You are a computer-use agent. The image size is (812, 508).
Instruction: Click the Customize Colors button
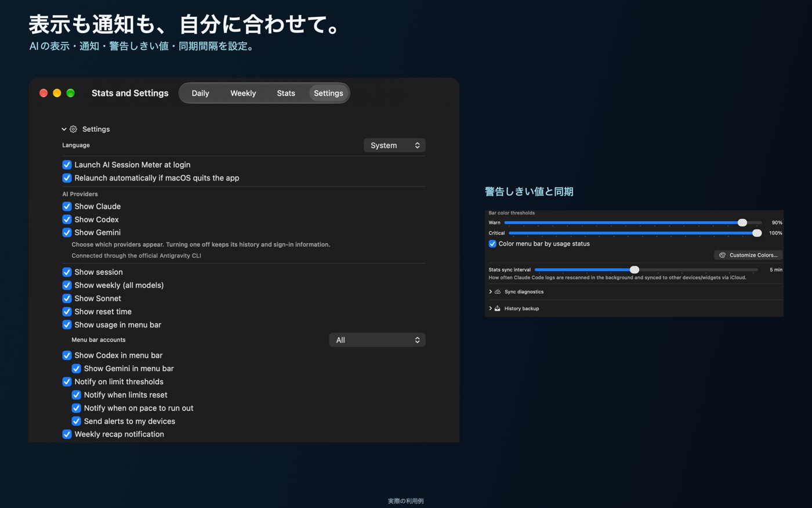coord(748,255)
